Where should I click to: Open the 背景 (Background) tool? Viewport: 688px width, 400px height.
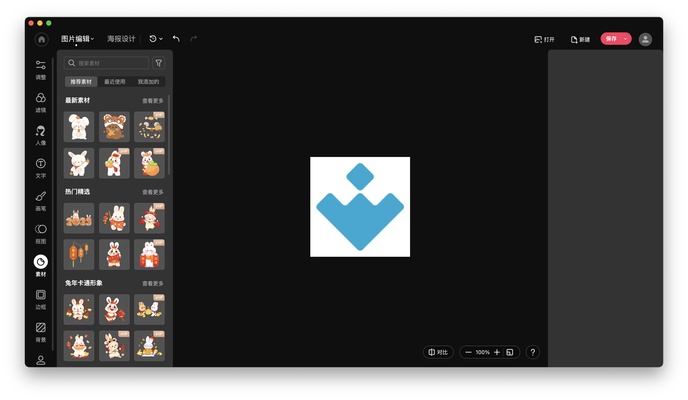click(x=41, y=331)
